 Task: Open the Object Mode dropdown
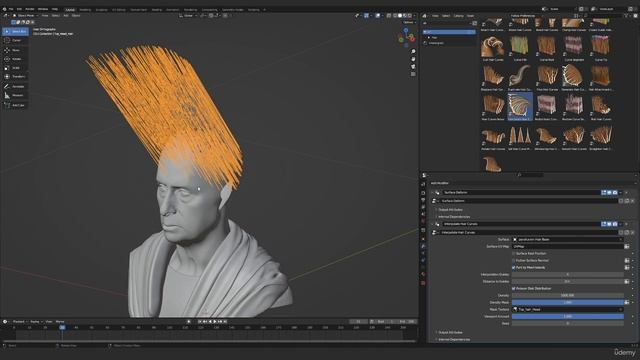point(25,16)
